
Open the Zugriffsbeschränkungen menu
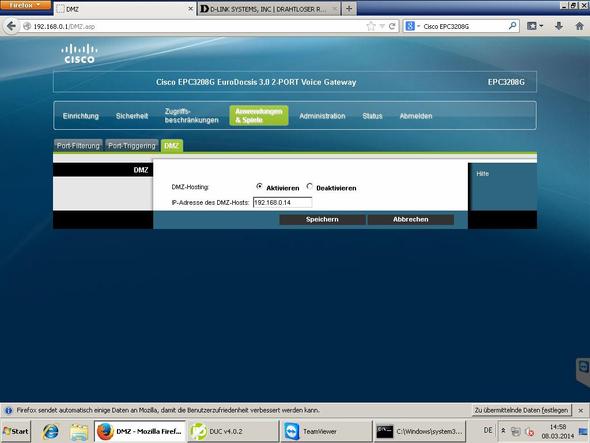pyautogui.click(x=192, y=116)
